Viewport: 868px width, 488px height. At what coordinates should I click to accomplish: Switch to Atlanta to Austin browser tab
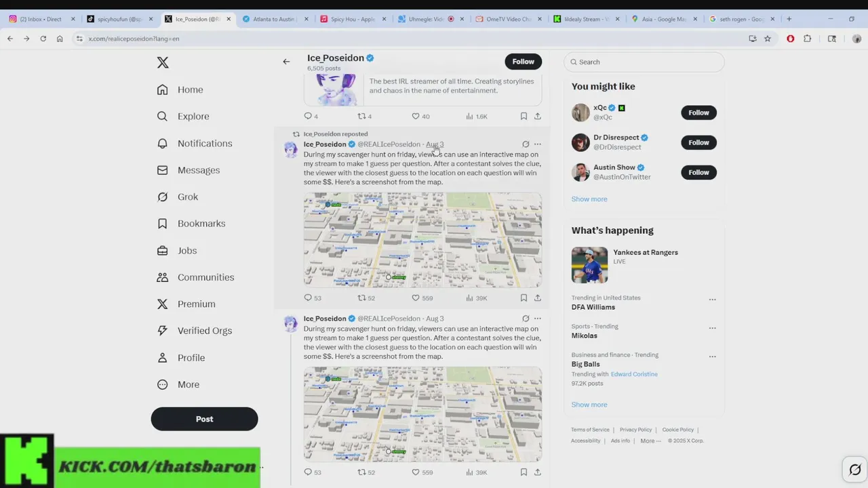(275, 19)
